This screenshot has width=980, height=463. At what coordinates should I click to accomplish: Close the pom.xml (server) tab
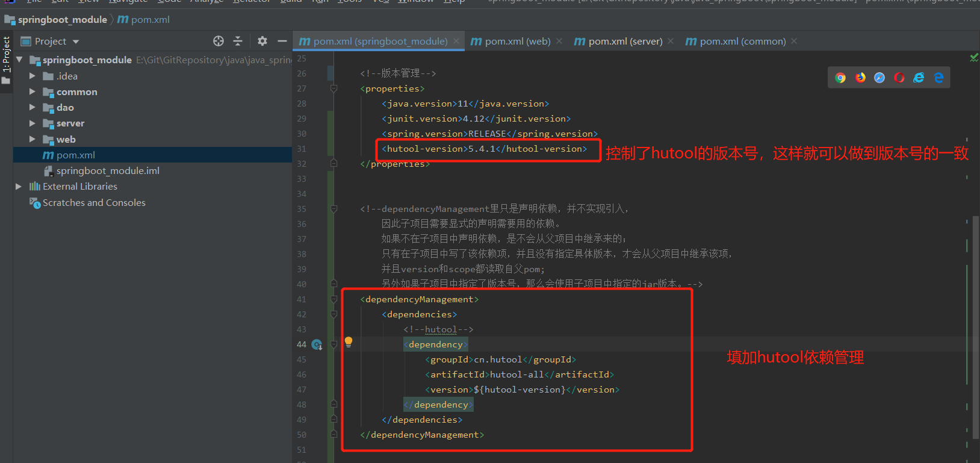[x=671, y=41]
